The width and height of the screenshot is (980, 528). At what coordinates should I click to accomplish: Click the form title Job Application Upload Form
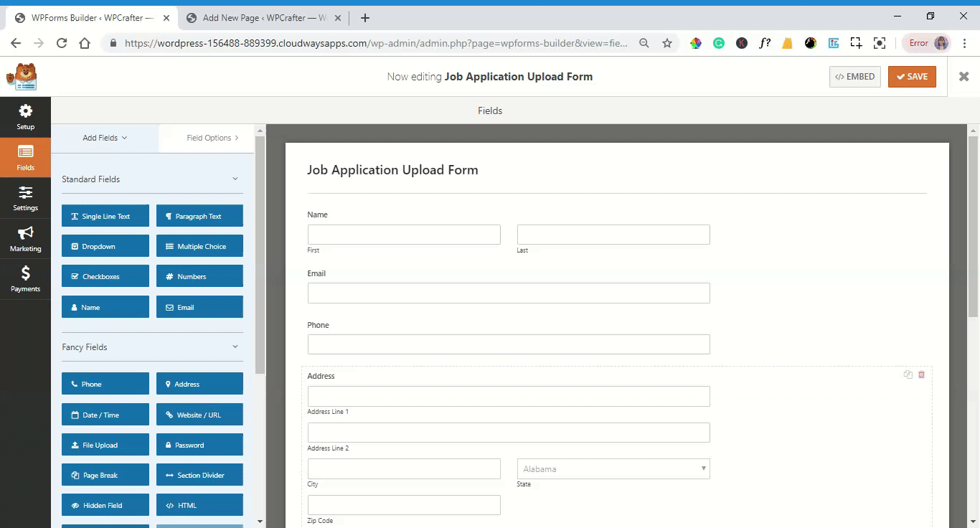click(392, 170)
